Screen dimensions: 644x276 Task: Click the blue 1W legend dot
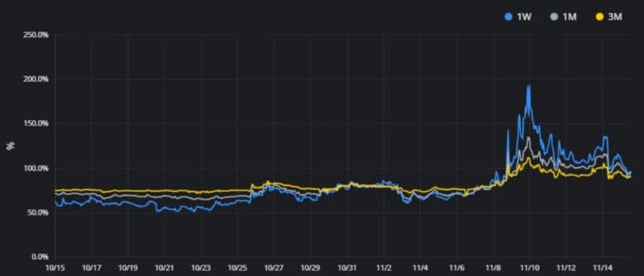coord(509,18)
